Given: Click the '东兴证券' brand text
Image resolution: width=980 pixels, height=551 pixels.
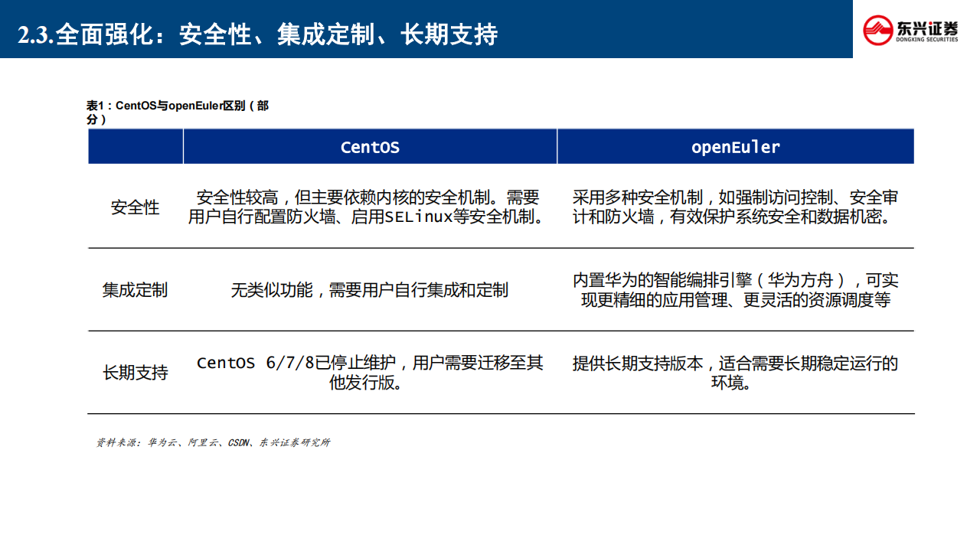Looking at the screenshot, I should [x=927, y=29].
